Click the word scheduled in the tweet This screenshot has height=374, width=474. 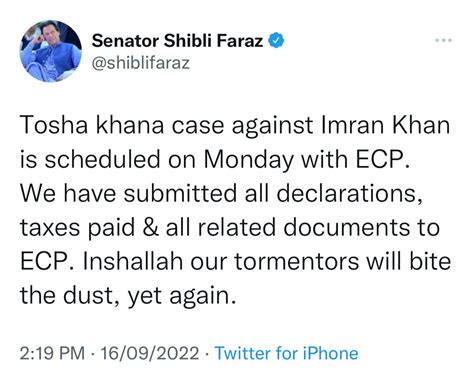103,159
